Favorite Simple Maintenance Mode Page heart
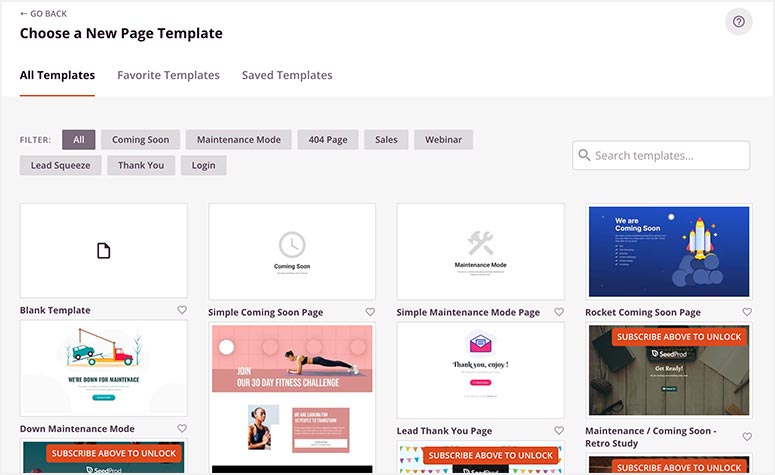 [559, 312]
